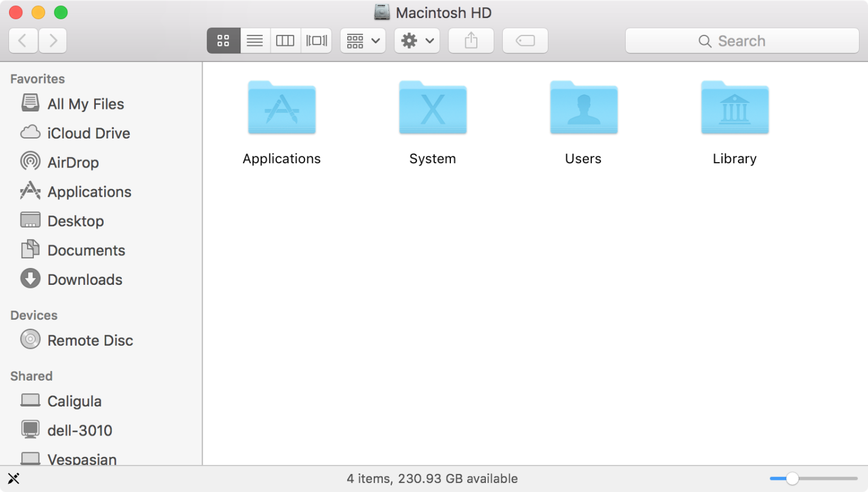Switch to List view

(254, 40)
